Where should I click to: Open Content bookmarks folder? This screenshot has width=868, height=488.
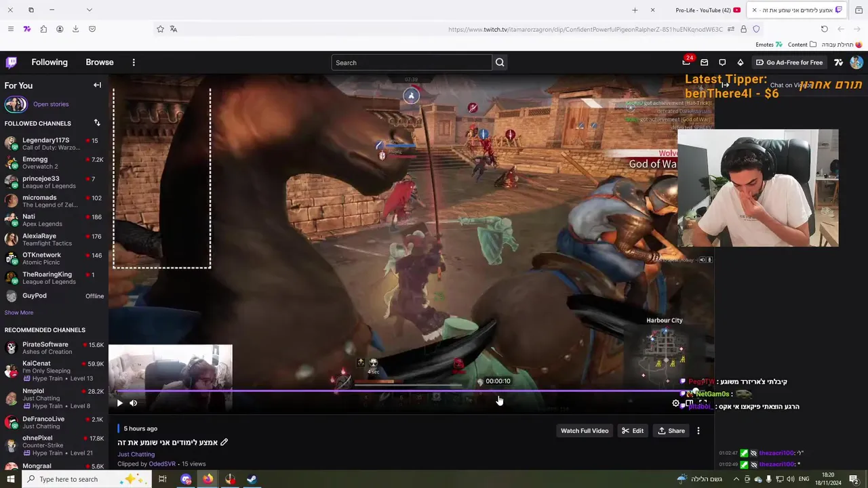click(x=802, y=45)
